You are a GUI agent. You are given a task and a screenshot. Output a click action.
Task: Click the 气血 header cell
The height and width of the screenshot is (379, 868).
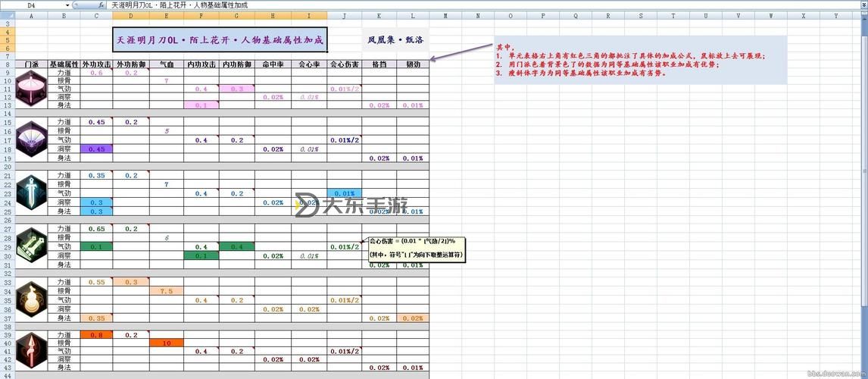coord(167,64)
